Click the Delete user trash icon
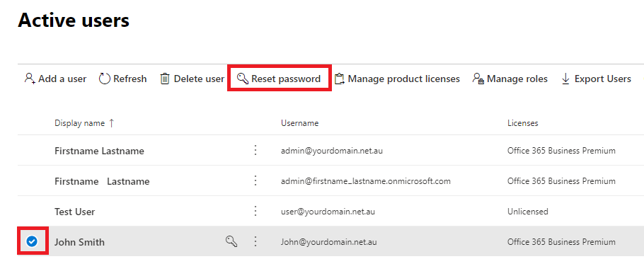This screenshot has height=276, width=644. click(x=165, y=79)
